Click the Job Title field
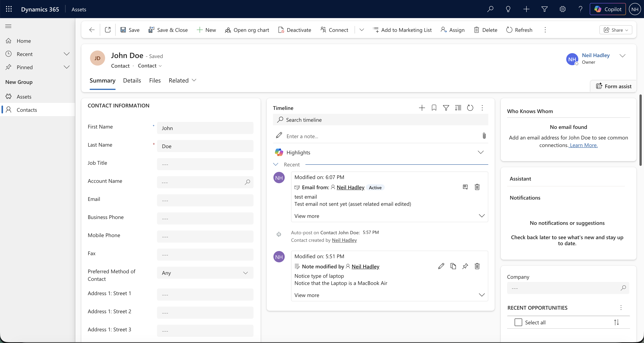Viewport: 644px width, 343px height. 205,164
